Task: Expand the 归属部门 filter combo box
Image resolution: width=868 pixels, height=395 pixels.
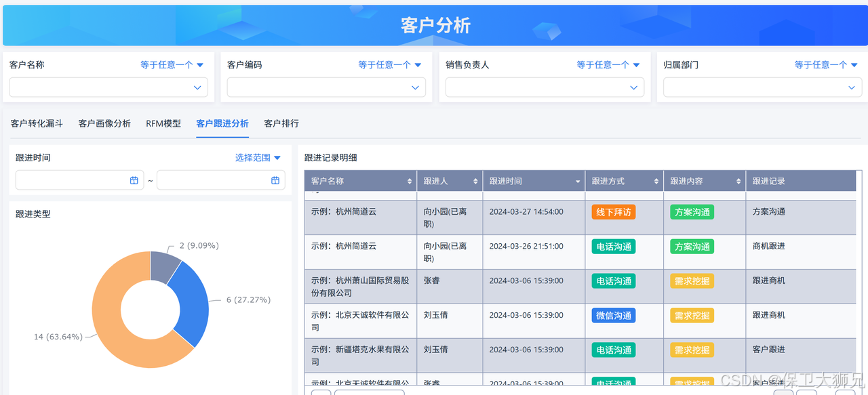Action: [762, 87]
